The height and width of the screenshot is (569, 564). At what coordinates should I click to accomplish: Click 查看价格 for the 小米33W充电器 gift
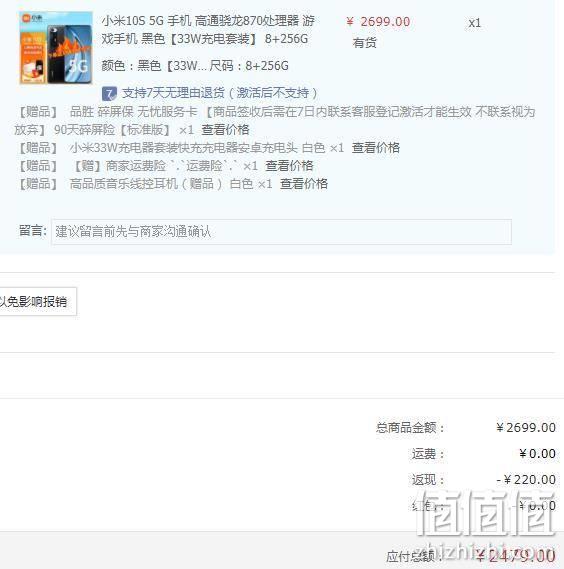click(x=376, y=148)
